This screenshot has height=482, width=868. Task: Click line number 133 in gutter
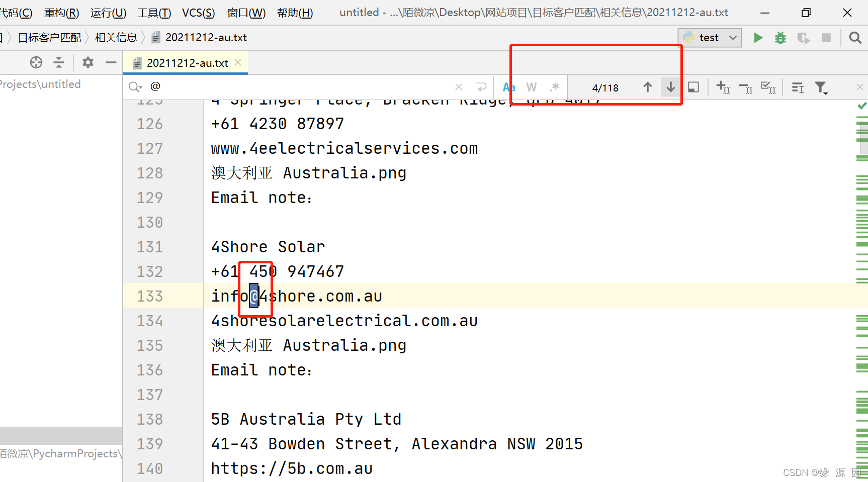(150, 296)
